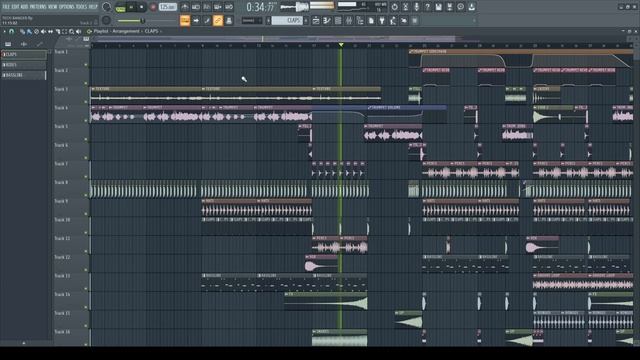Viewport: 640px width, 360px height.
Task: Toggle the highlighted link/multilink controllers button
Action: click(x=218, y=20)
